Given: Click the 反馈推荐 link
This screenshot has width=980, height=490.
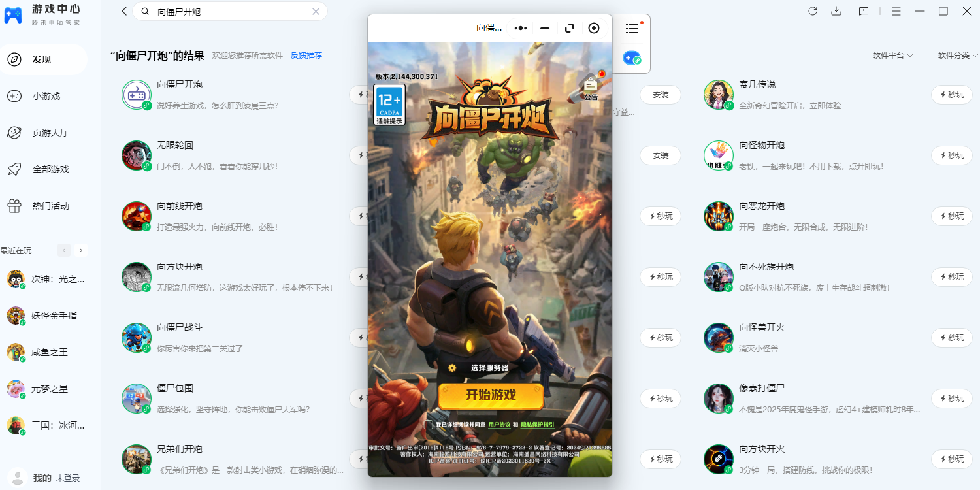Looking at the screenshot, I should pos(306,56).
